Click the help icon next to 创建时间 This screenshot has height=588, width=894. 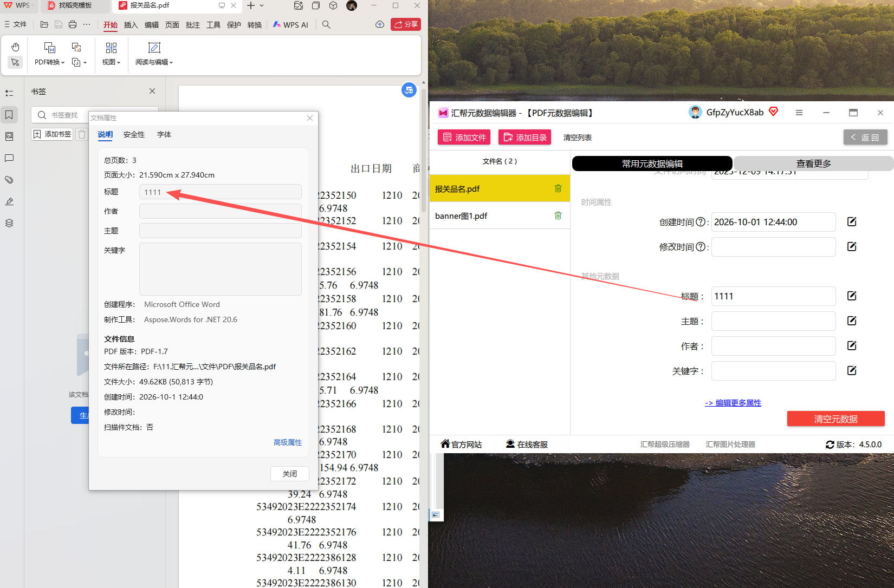[701, 222]
